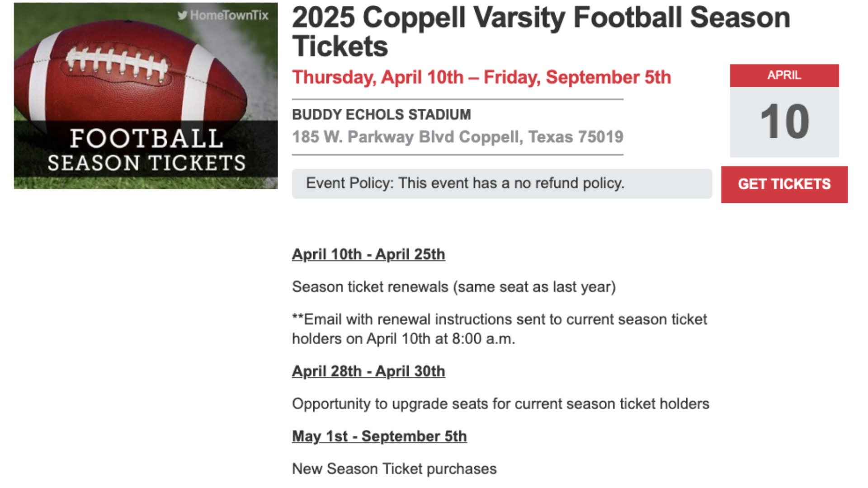Click the HomeTownTix watermark text
868x488 pixels.
[x=229, y=15]
